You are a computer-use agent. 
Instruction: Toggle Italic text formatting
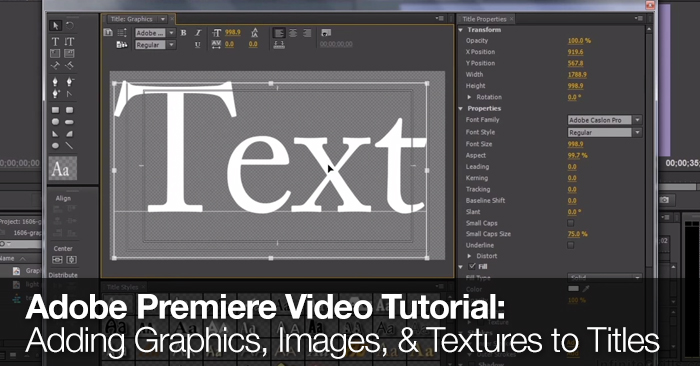[x=198, y=33]
